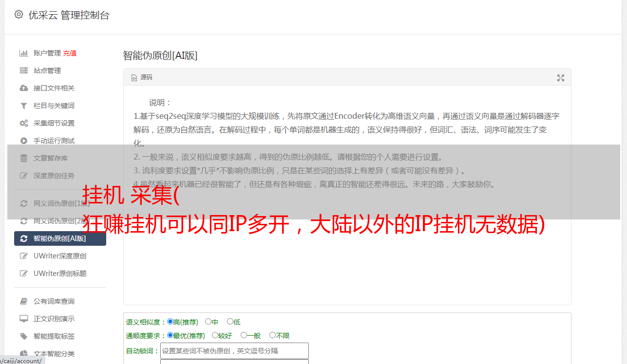
Task: Click the pie chart icon for 文本智能分类
Action: 23,354
